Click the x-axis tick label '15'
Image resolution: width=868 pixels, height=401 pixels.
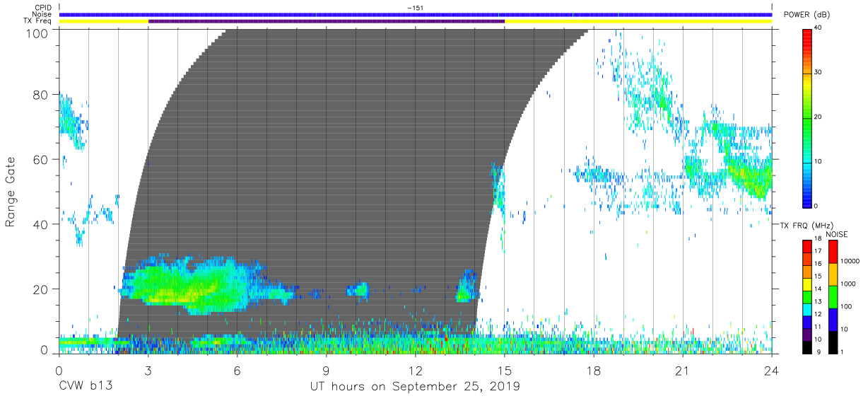(505, 370)
